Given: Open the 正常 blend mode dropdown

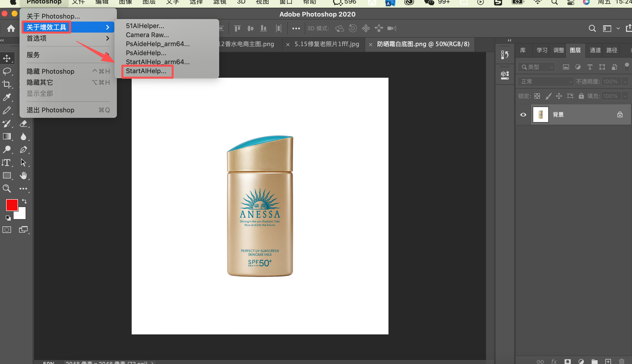Looking at the screenshot, I should coord(545,81).
